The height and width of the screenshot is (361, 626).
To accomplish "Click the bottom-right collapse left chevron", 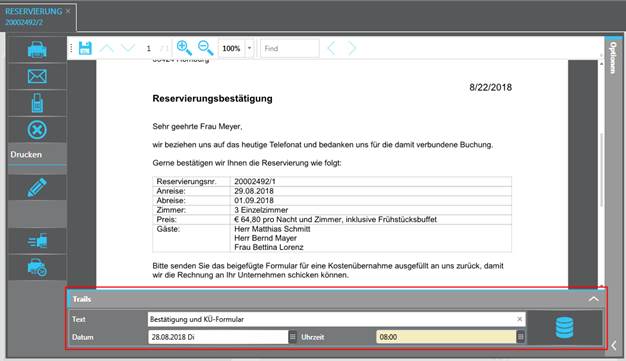I will (x=614, y=345).
